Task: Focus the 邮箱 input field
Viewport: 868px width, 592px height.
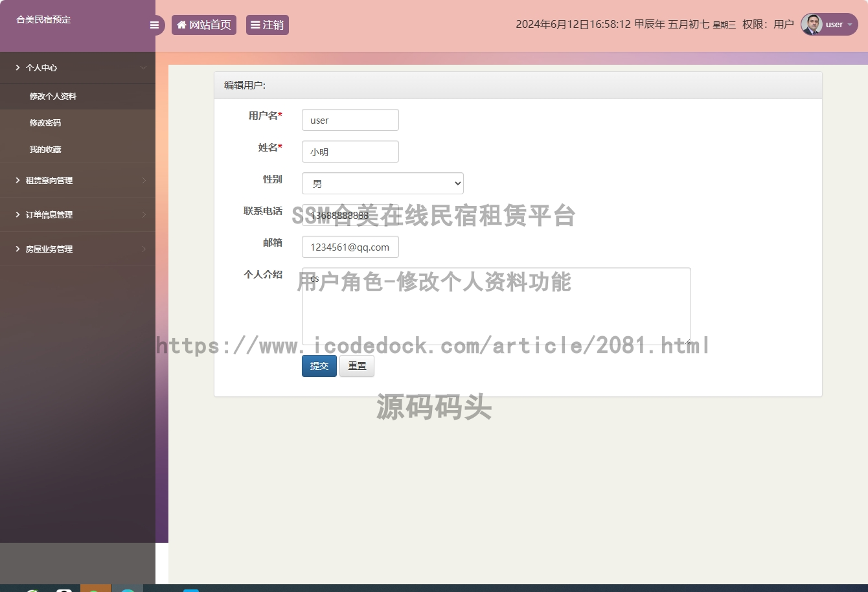Action: click(x=350, y=247)
